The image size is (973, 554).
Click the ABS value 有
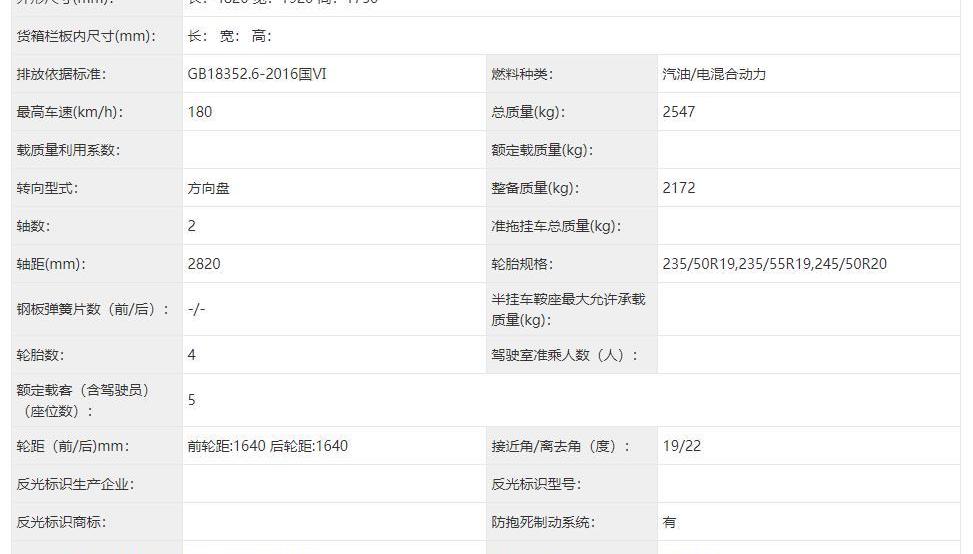click(x=669, y=522)
